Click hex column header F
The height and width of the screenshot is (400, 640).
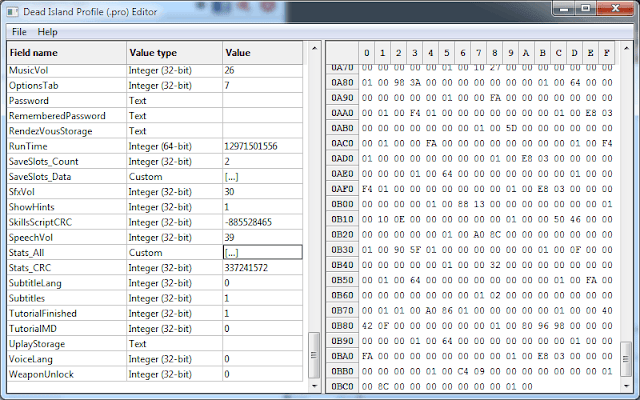pyautogui.click(x=606, y=52)
